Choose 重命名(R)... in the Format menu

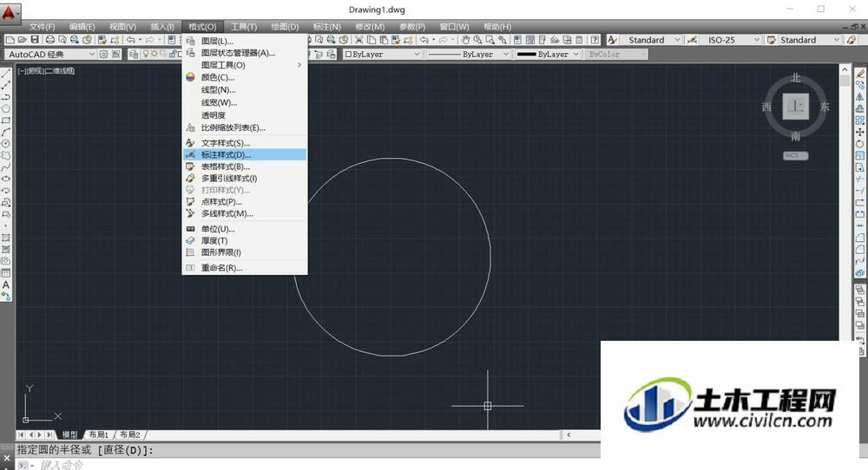[x=245, y=268]
